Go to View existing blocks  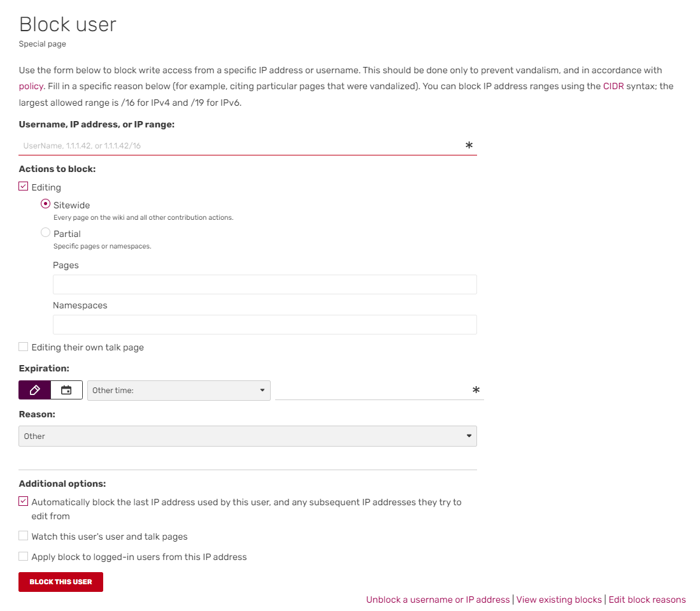(559, 600)
